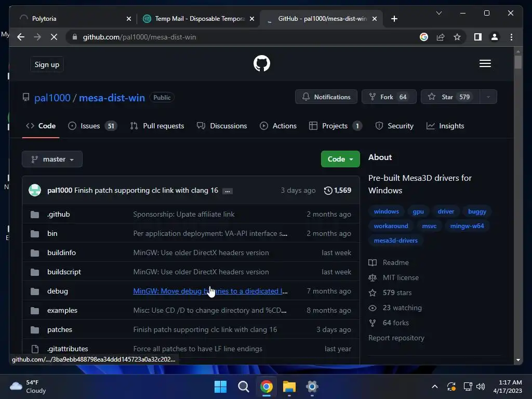532x399 pixels.
Task: Click the Notifications button
Action: [326, 97]
